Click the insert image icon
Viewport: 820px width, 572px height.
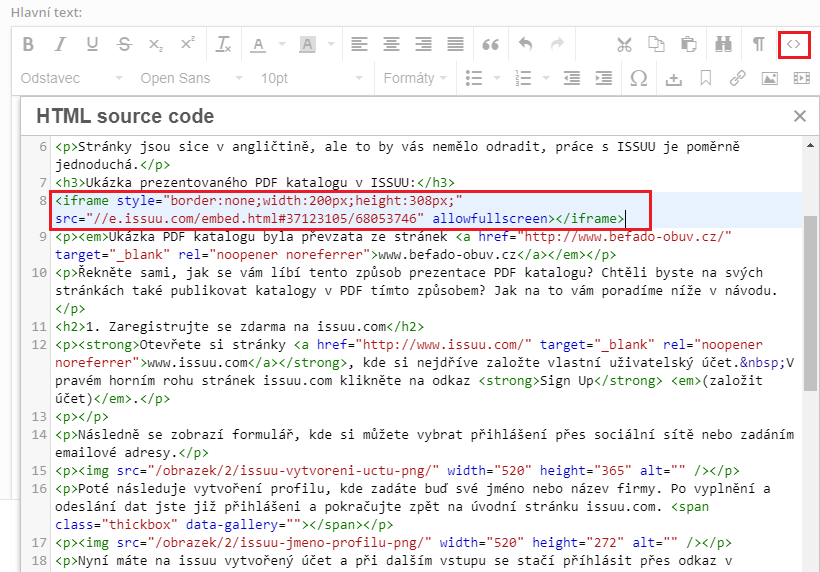tap(770, 78)
